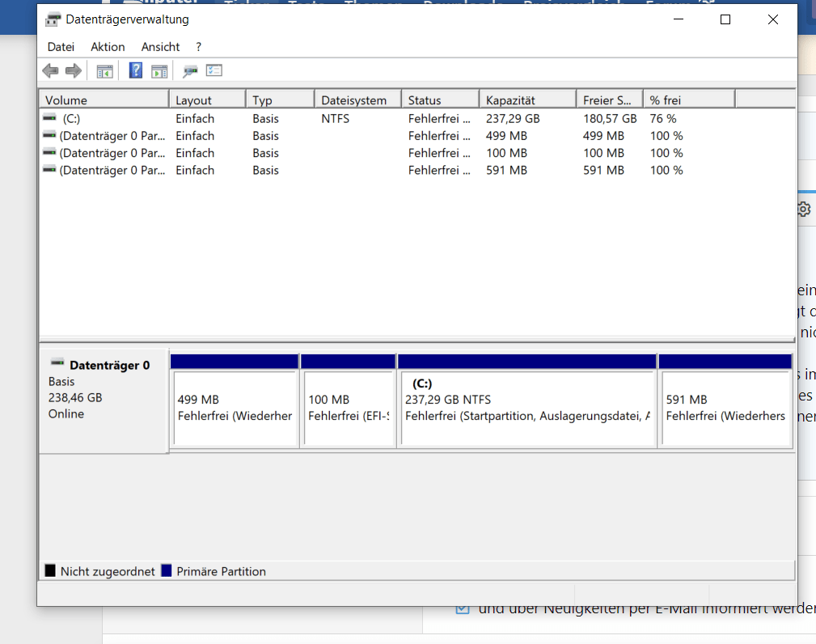This screenshot has width=816, height=644.
Task: Click the Back arrow toolbar icon
Action: (50, 70)
